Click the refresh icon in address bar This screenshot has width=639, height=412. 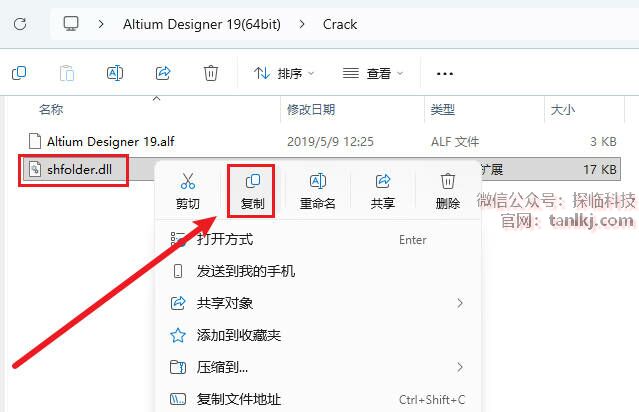(20, 24)
